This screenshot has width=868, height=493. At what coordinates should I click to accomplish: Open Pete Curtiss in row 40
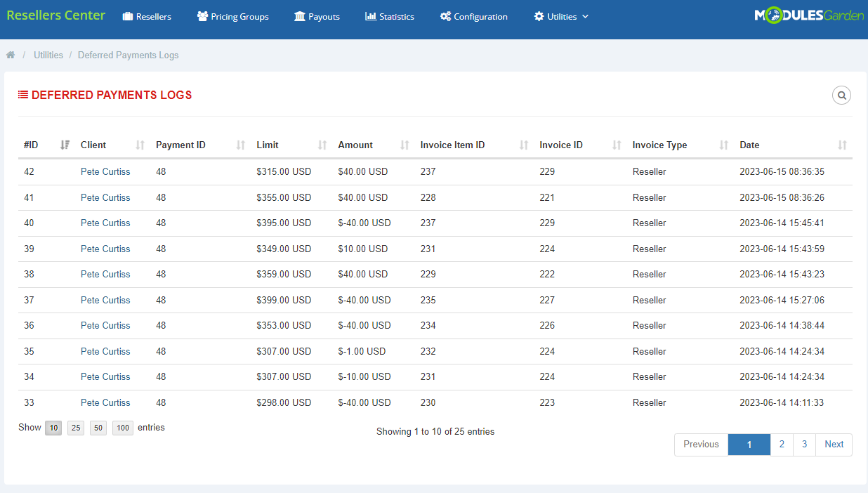pos(105,223)
